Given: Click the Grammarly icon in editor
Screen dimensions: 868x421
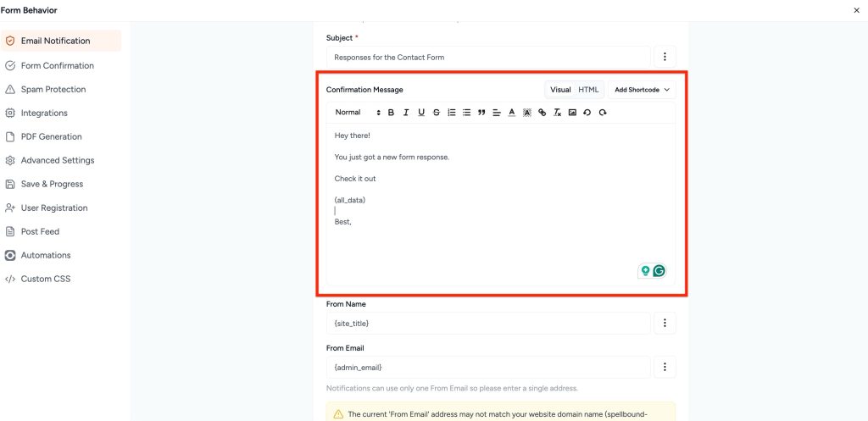Looking at the screenshot, I should point(659,270).
